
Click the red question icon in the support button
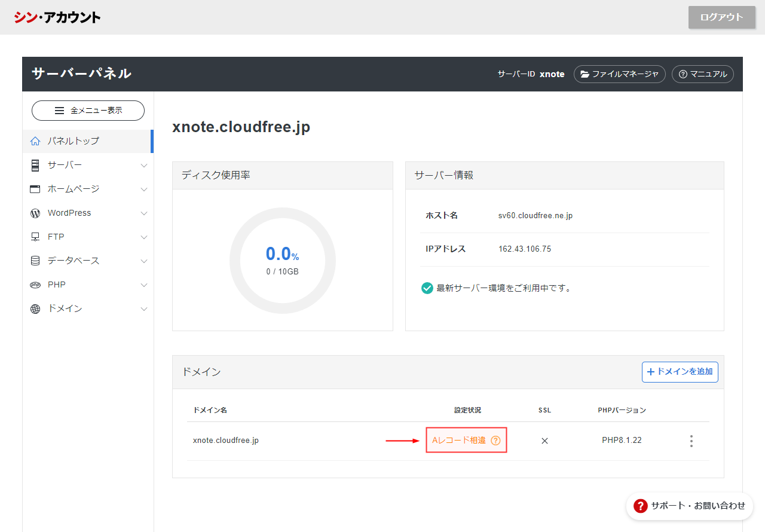pos(641,506)
